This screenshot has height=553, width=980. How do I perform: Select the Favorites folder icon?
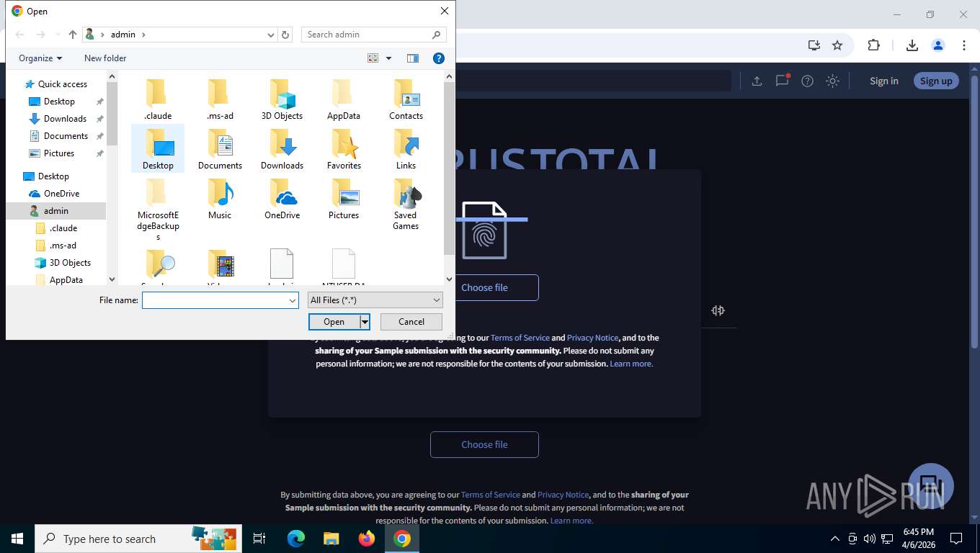coord(344,143)
